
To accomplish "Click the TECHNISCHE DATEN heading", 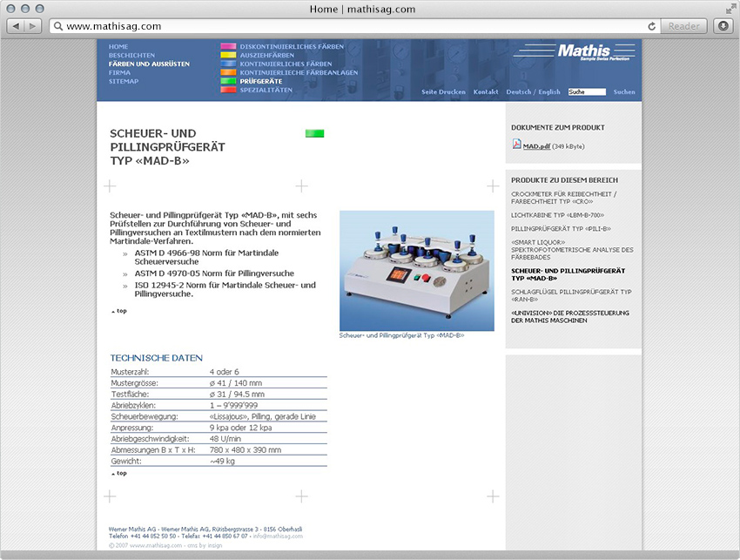I will pos(156,358).
